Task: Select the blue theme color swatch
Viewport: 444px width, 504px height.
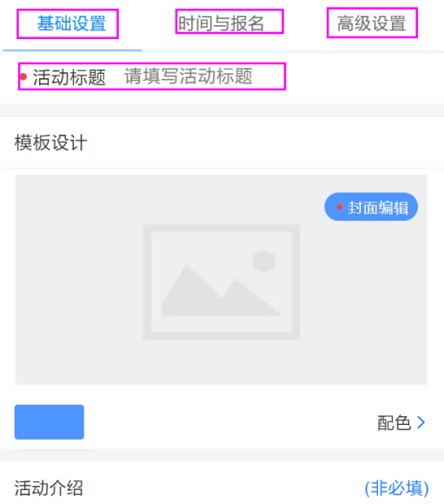Action: pyautogui.click(x=50, y=421)
